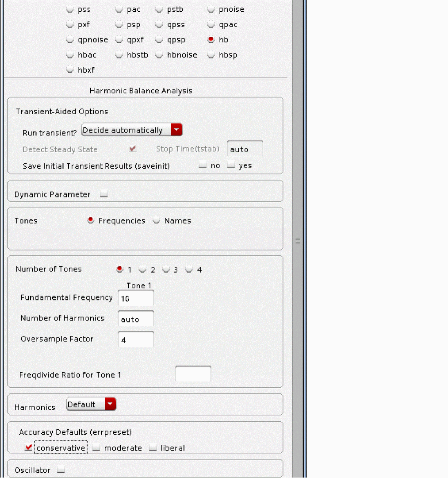Choose the pnoise analysis option
448x478 pixels.
click(211, 9)
